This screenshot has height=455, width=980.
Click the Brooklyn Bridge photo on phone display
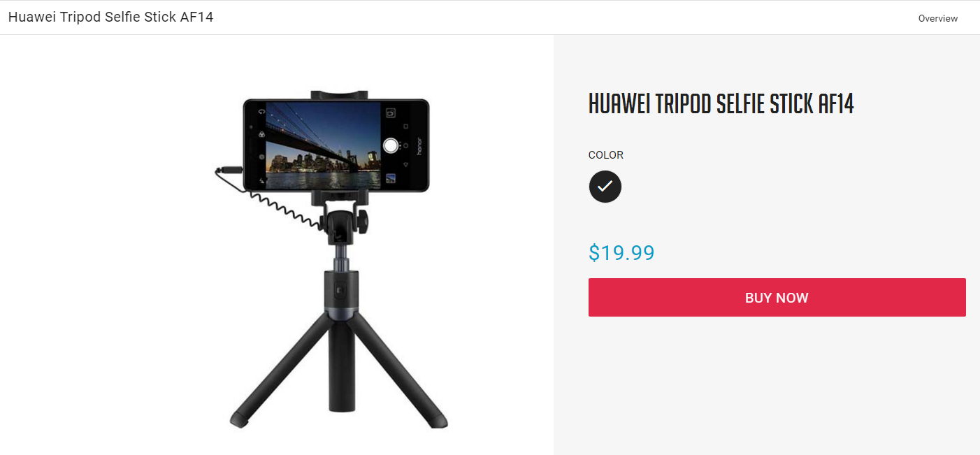pyautogui.click(x=324, y=145)
